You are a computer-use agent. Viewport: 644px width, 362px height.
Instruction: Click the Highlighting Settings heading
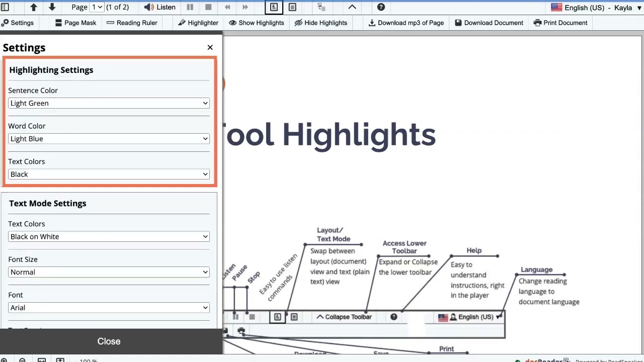click(51, 70)
